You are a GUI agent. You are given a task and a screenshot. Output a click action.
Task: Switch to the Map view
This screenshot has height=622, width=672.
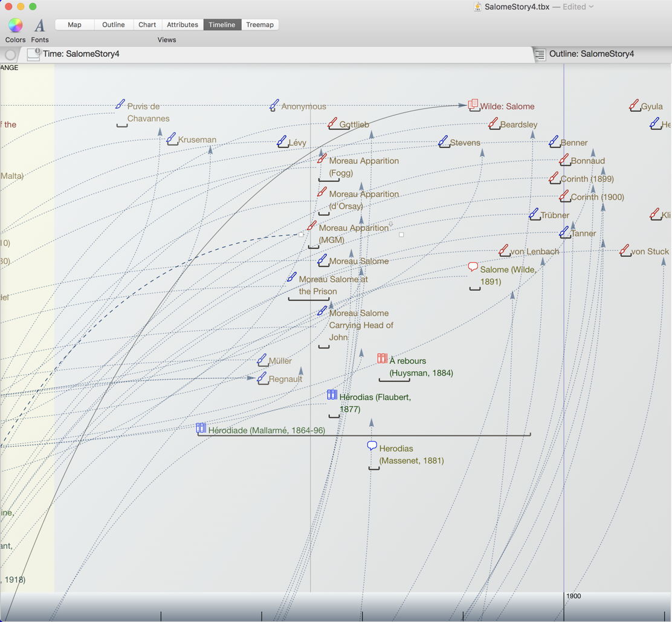point(74,25)
